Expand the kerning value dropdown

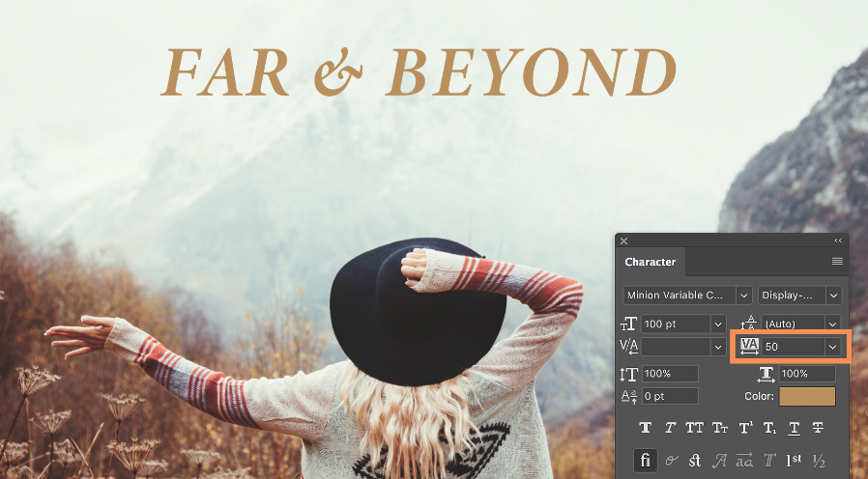(718, 347)
